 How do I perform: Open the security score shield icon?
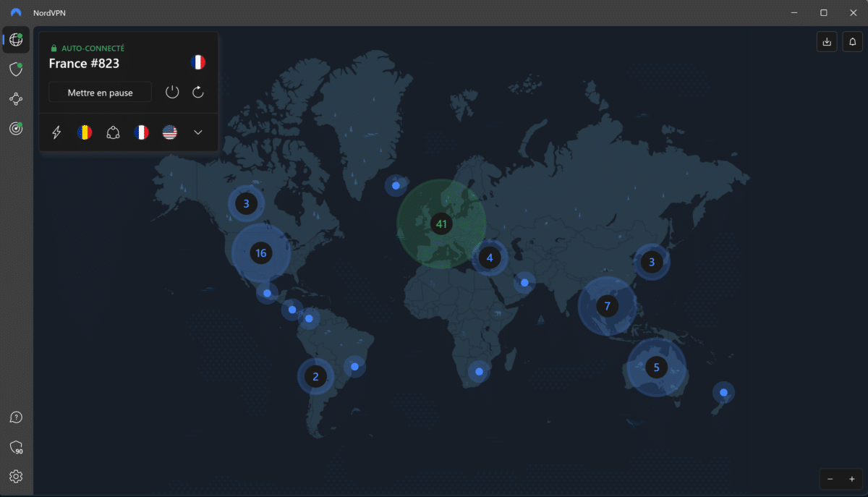[x=16, y=447]
